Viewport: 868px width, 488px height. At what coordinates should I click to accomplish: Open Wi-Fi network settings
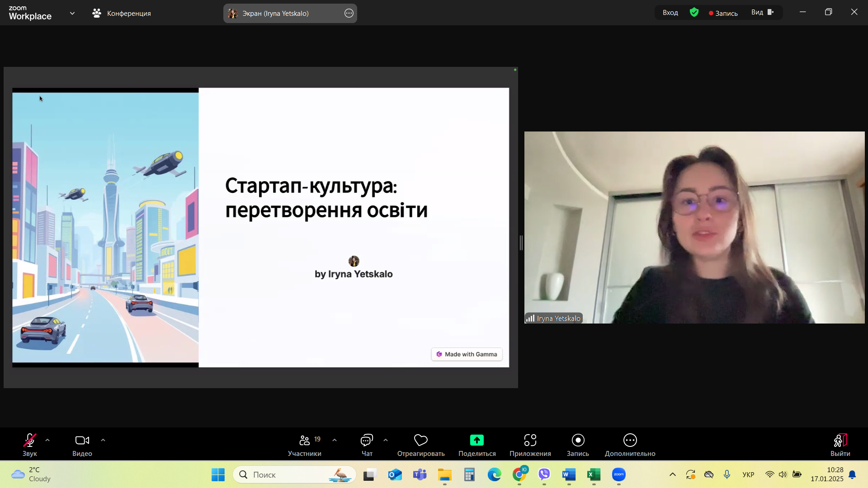769,474
